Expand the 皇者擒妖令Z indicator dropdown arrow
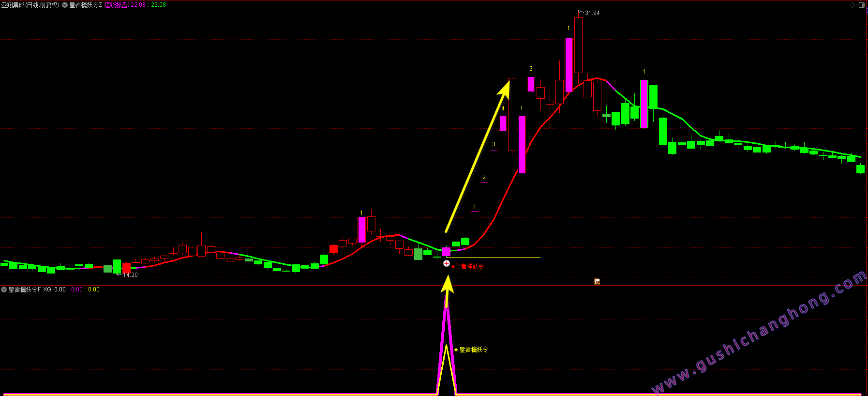This screenshot has width=868, height=396. pyautogui.click(x=65, y=5)
